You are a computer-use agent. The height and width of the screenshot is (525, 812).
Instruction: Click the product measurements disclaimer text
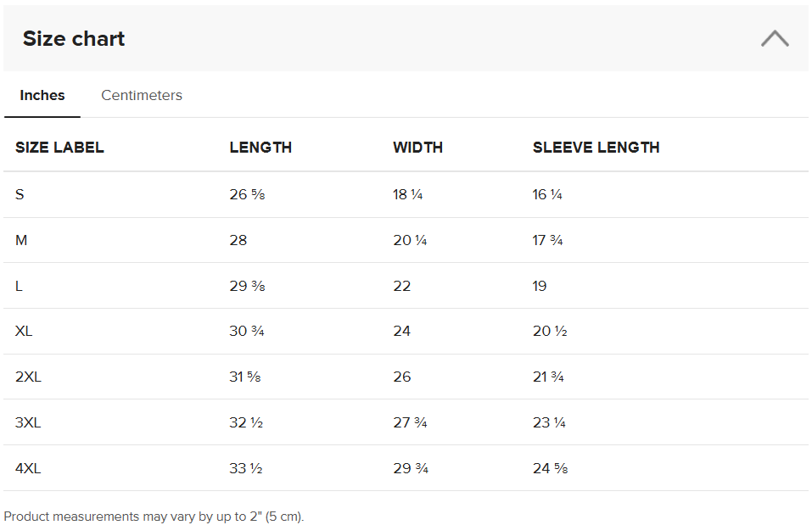pos(154,517)
